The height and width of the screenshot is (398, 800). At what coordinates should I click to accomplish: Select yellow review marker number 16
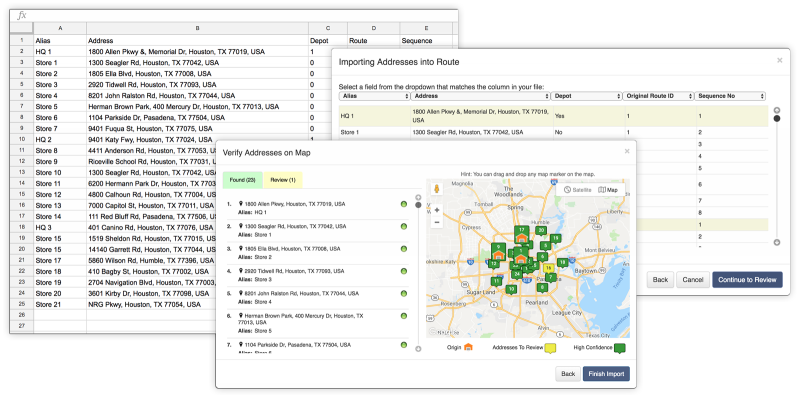pos(548,268)
